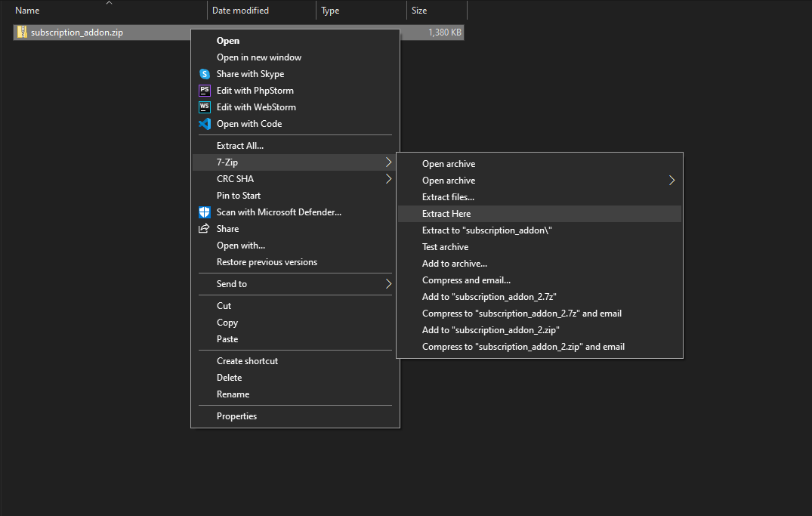Click the Share arrow icon

pyautogui.click(x=204, y=229)
